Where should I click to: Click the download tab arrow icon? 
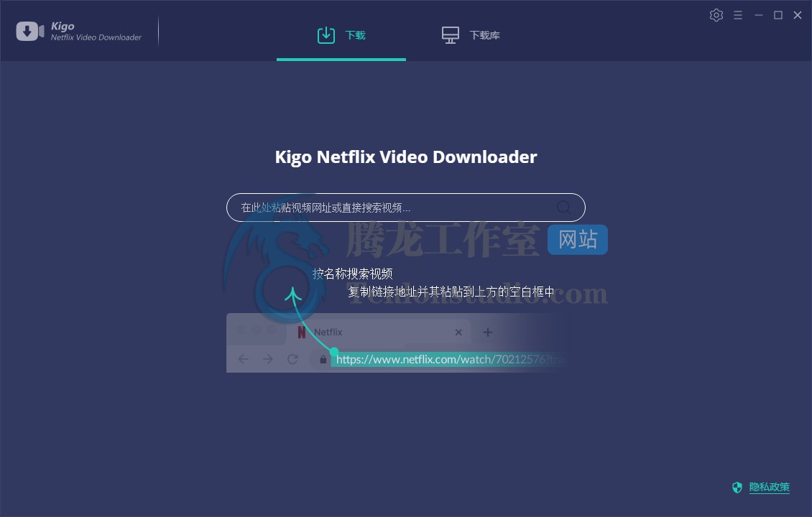(326, 35)
